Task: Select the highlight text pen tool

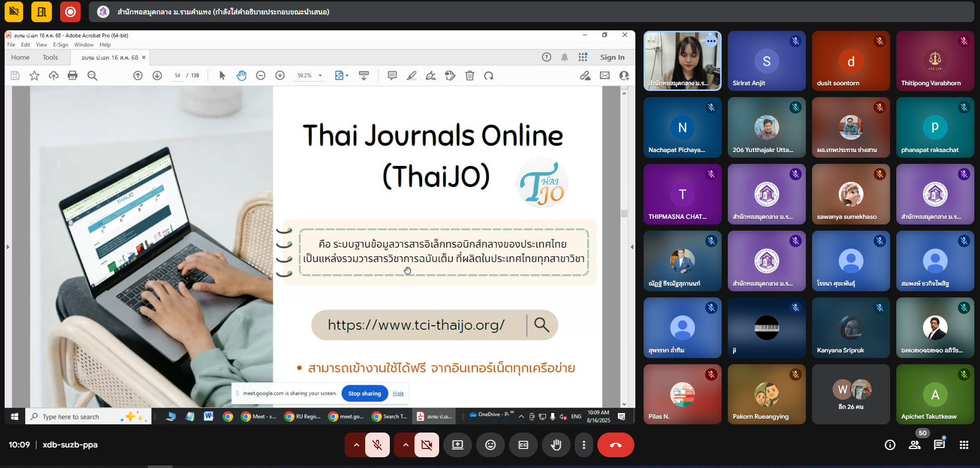Action: pos(411,76)
